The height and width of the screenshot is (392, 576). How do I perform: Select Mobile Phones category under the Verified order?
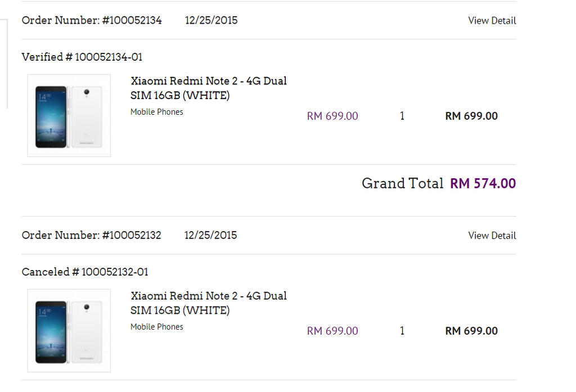(157, 112)
